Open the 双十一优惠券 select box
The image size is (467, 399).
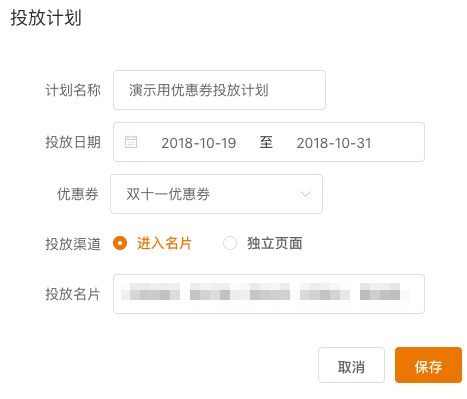pyautogui.click(x=216, y=194)
